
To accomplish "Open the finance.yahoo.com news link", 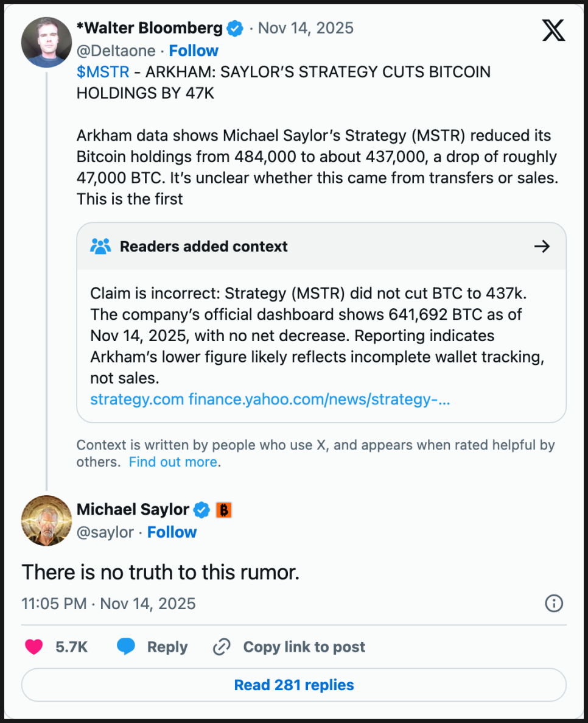I will 319,400.
